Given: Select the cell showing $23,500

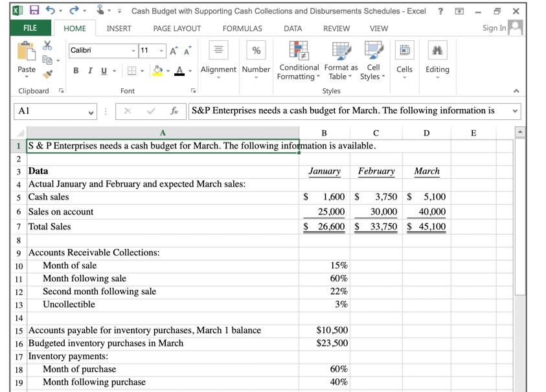Looking at the screenshot, I should tap(324, 343).
